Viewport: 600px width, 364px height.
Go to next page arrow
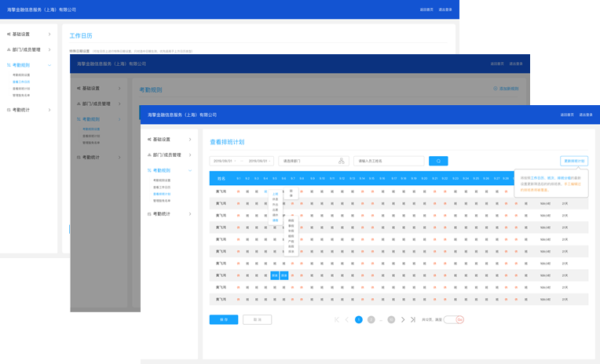coord(403,319)
